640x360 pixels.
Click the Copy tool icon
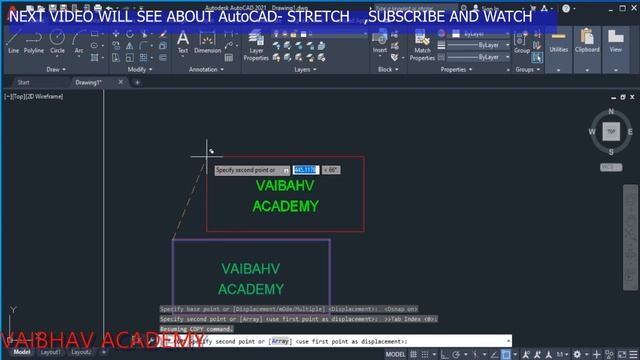[x=116, y=46]
